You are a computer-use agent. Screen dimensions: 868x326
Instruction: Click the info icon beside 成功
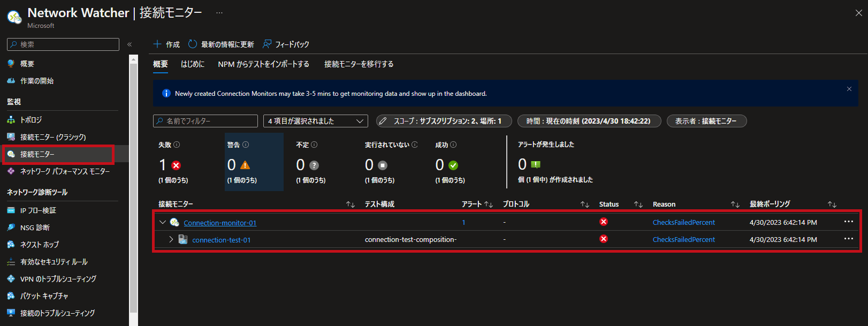[x=453, y=145]
